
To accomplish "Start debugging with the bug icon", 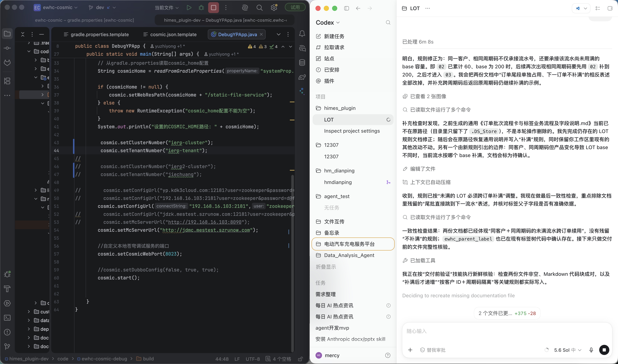I will (201, 8).
